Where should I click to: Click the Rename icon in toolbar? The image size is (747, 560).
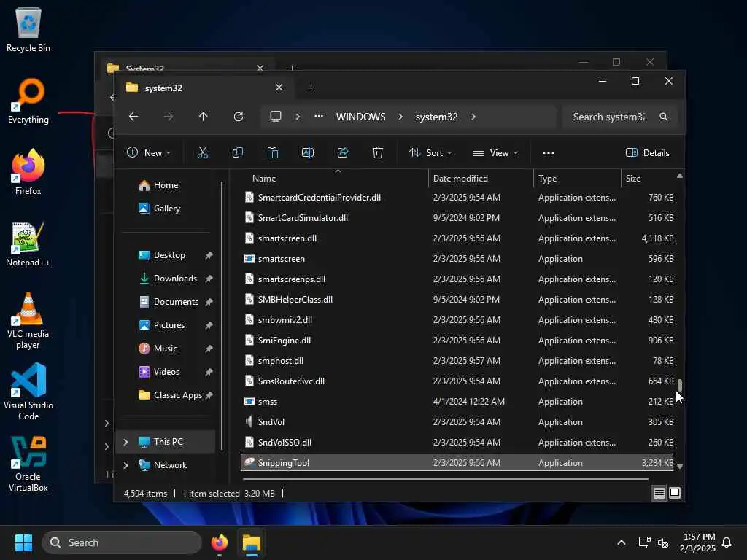point(308,152)
